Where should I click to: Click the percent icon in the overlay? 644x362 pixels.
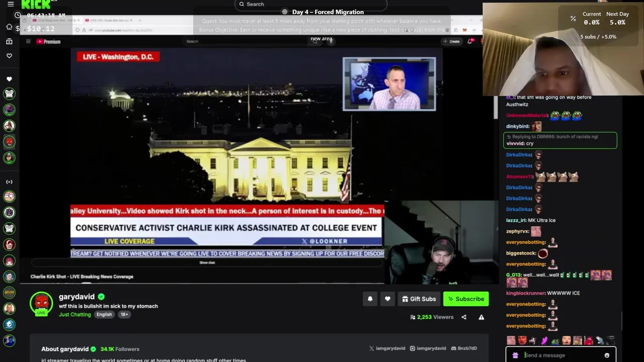[x=573, y=18]
